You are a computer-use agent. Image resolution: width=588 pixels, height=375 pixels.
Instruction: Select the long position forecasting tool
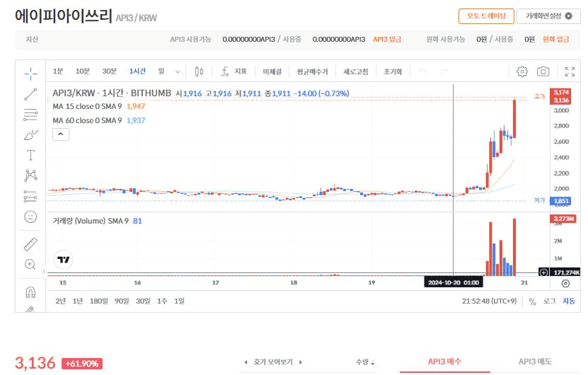[30, 196]
